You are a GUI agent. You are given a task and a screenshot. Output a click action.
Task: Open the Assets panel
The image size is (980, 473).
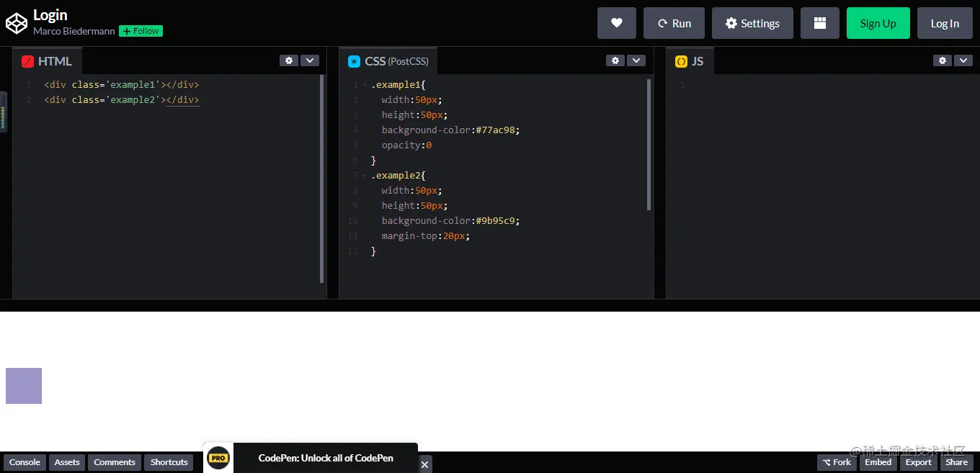point(67,462)
